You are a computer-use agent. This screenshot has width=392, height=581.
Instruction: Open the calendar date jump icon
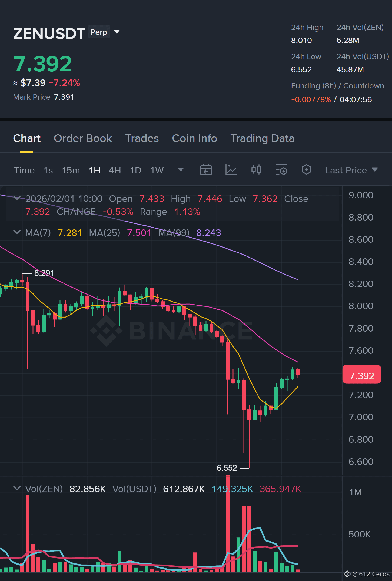tap(206, 170)
